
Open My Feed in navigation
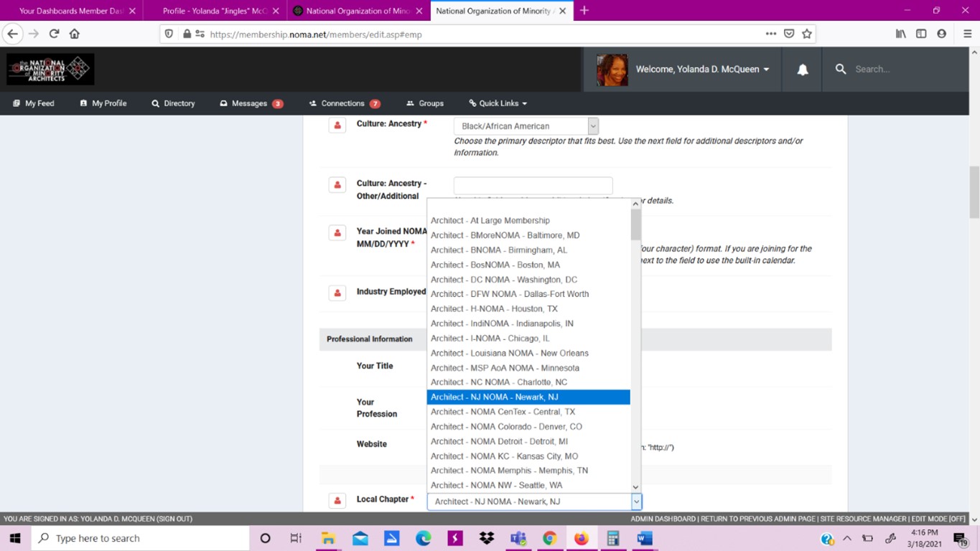click(34, 103)
